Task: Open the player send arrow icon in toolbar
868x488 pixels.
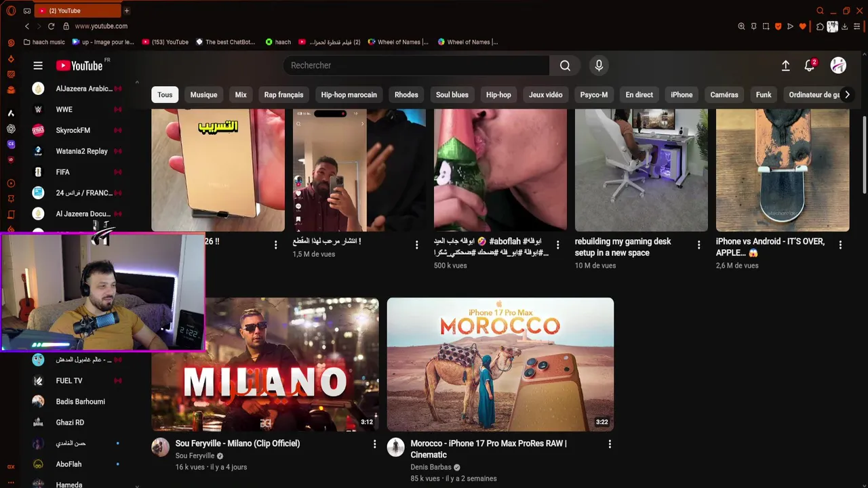Action: (790, 26)
